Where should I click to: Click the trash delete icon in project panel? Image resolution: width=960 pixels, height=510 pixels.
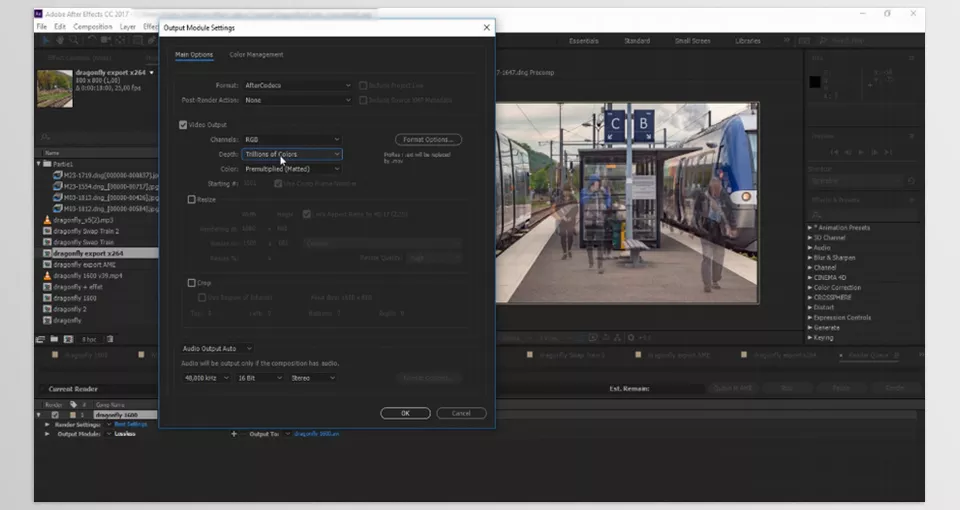pos(110,339)
